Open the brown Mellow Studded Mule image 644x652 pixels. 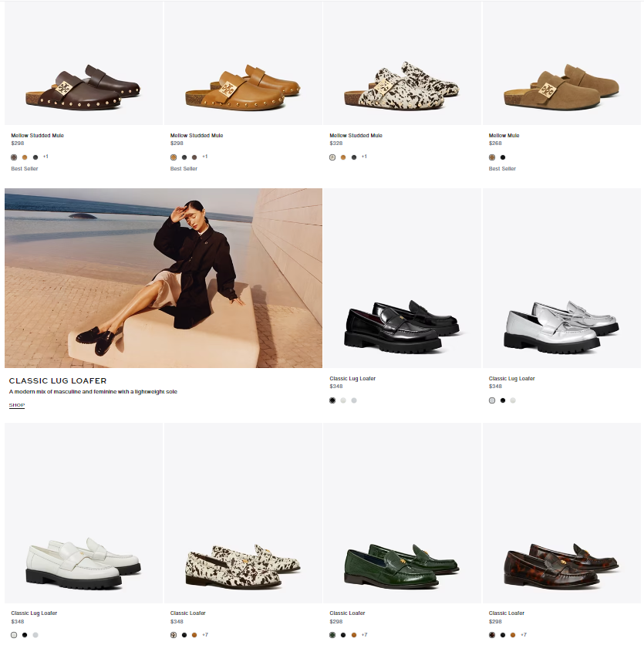tap(83, 63)
